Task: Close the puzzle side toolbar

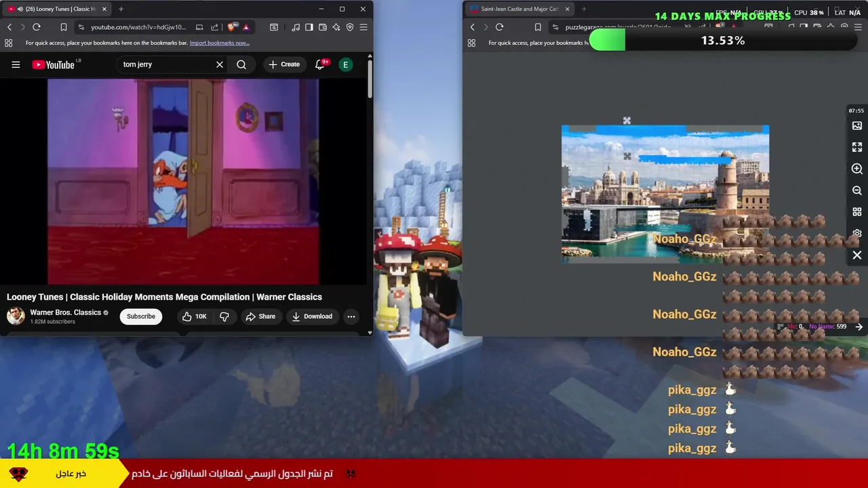Action: click(x=857, y=256)
